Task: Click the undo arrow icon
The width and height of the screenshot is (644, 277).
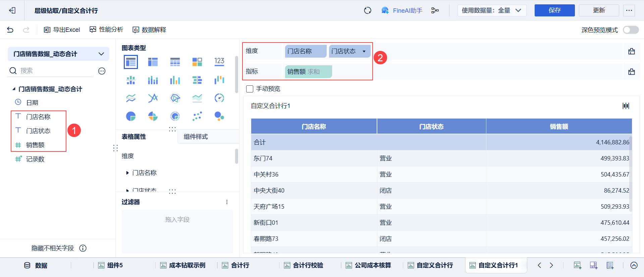Action: 10,30
